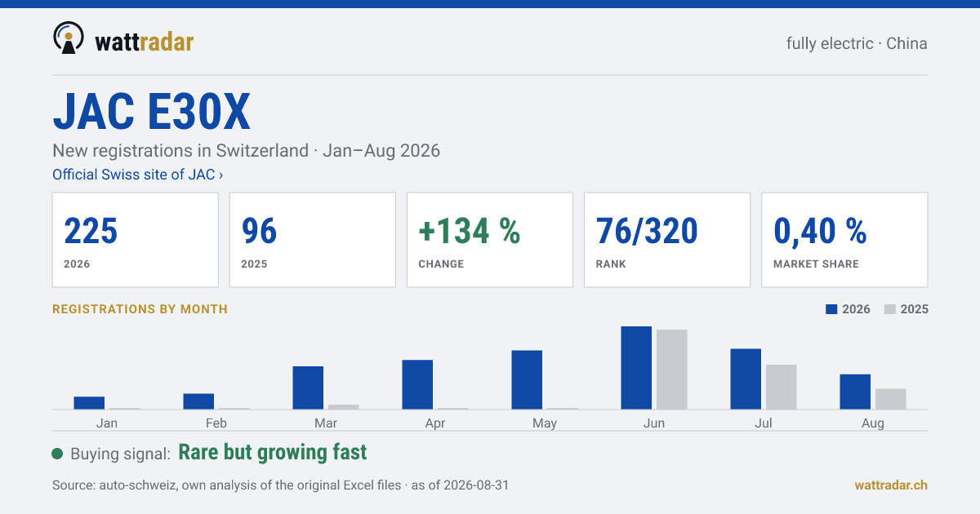This screenshot has width=980, height=514.
Task: Click the grey 2025 legend swatch
Action: click(x=890, y=309)
